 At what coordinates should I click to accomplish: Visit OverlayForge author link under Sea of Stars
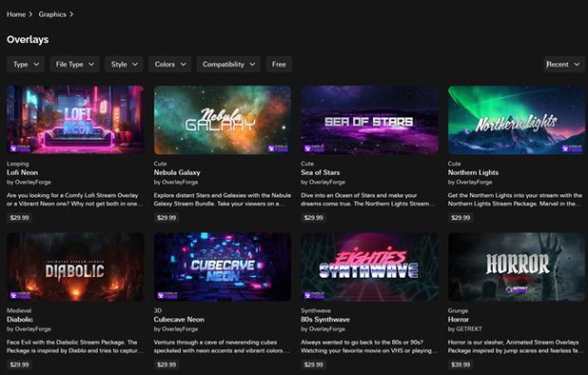tap(327, 182)
